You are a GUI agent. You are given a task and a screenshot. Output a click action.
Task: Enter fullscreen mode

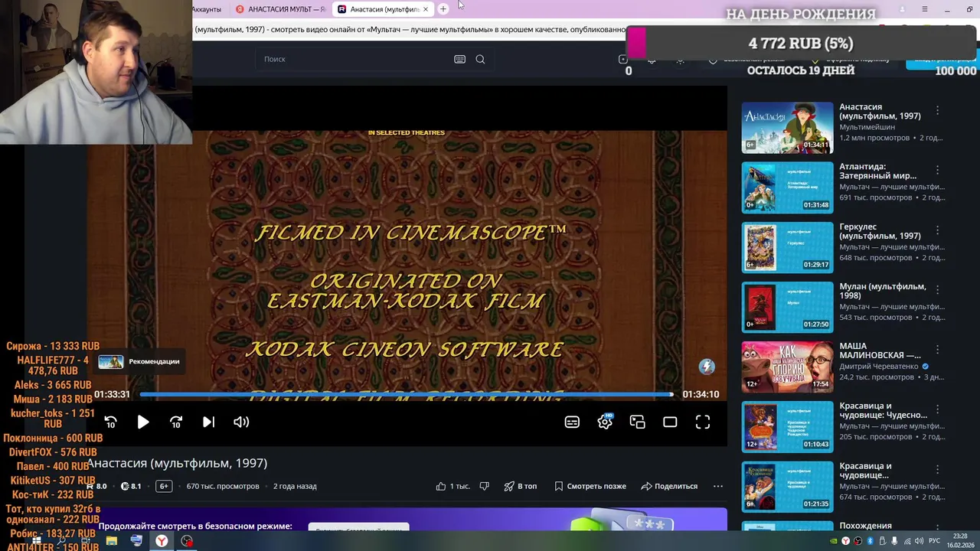pos(703,422)
